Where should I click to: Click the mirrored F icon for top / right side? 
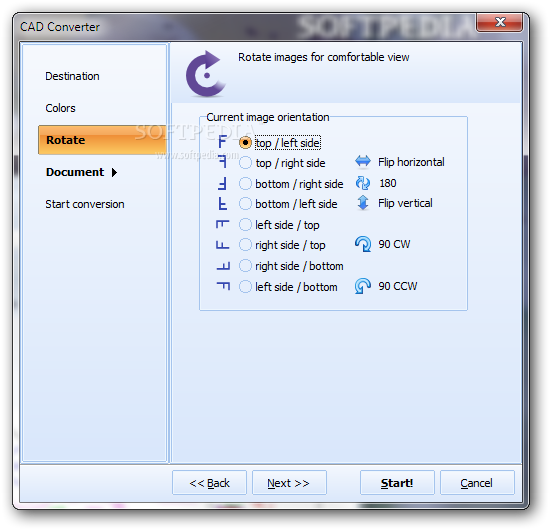[222, 162]
